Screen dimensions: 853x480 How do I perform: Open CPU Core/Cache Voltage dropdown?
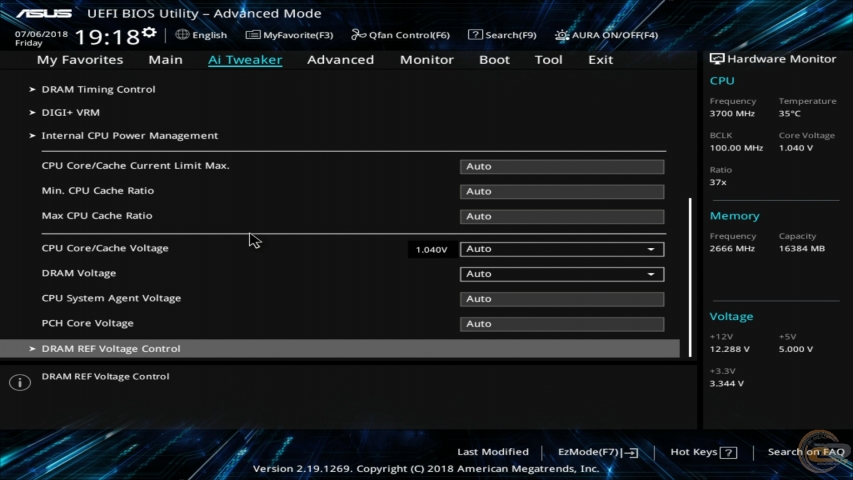pos(561,249)
